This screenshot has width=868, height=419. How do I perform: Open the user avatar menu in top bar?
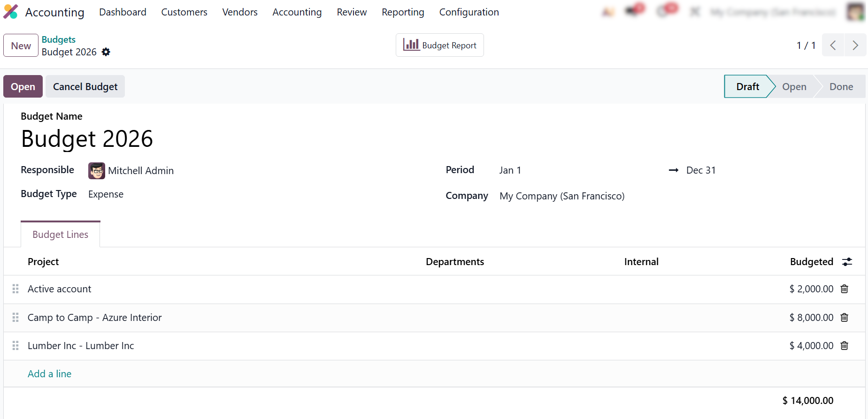[x=855, y=12]
